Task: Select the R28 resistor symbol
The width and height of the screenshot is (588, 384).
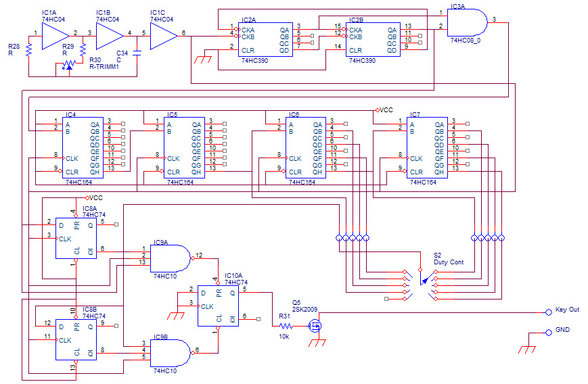Action: (28, 49)
